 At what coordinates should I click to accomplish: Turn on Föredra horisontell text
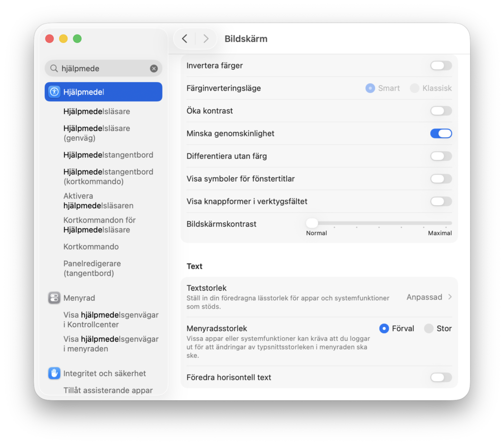point(441,378)
